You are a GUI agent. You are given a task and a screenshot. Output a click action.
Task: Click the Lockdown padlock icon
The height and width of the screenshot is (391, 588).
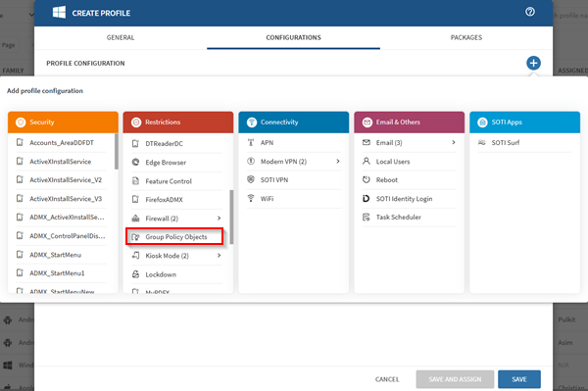[x=135, y=274]
